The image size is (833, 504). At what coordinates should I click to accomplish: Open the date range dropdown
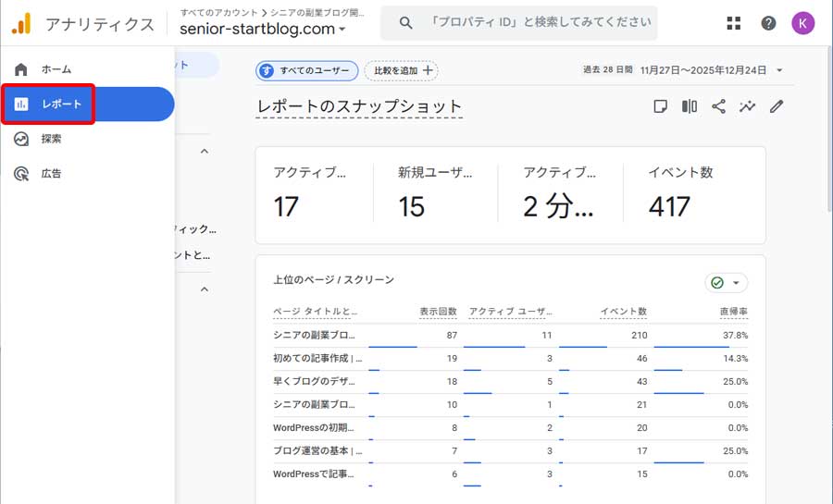779,70
